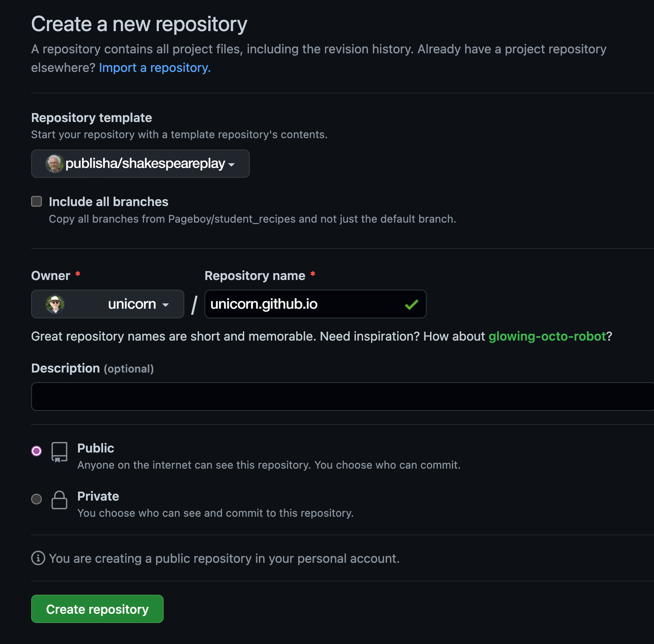This screenshot has height=644, width=654.
Task: Use the glowing-octo-robot name suggestion
Action: [547, 336]
